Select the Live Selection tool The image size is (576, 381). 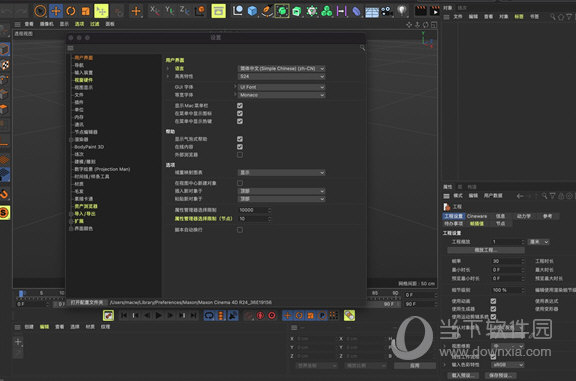(40, 11)
